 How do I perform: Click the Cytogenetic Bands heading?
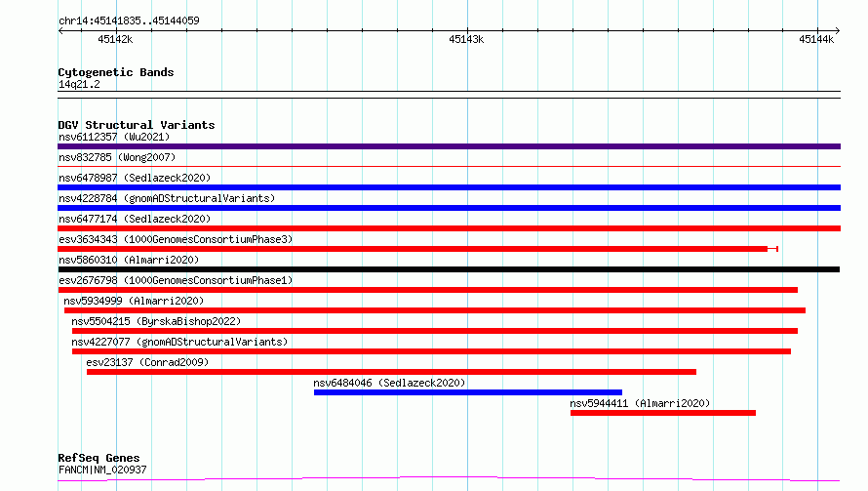click(116, 72)
